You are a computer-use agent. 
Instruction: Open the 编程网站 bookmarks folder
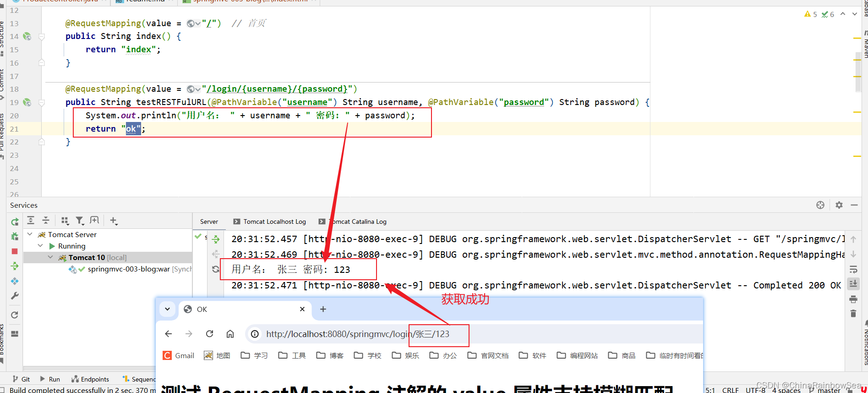tap(578, 355)
